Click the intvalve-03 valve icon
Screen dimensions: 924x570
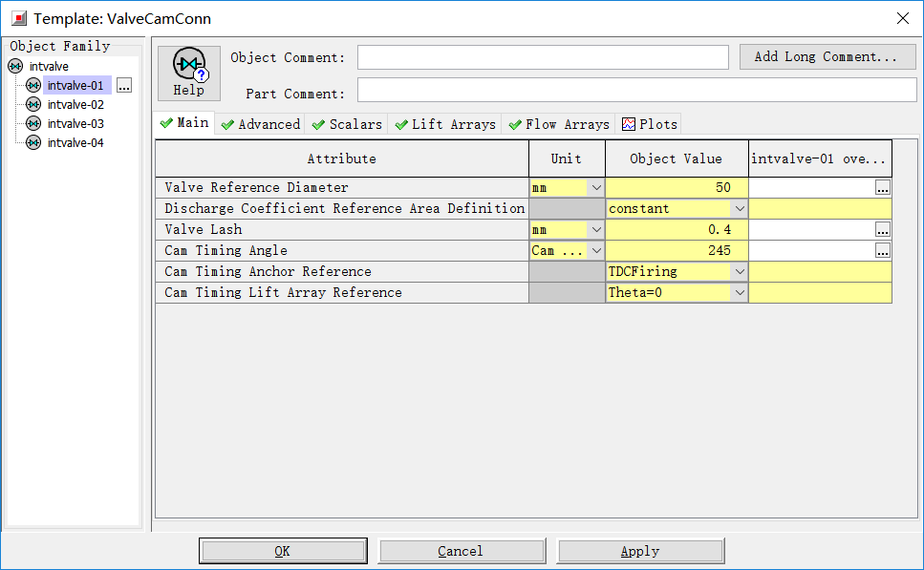33,124
